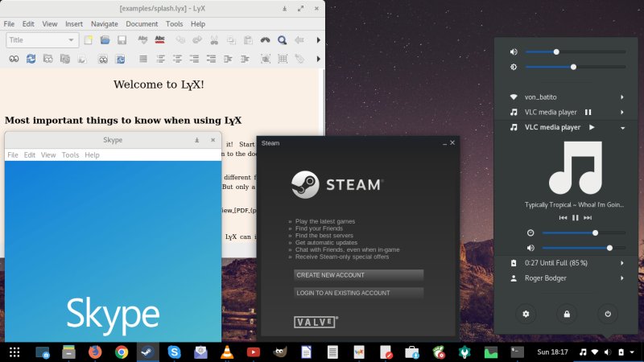The height and width of the screenshot is (362, 644).
Task: Open system settings gear button
Action: pyautogui.click(x=526, y=314)
